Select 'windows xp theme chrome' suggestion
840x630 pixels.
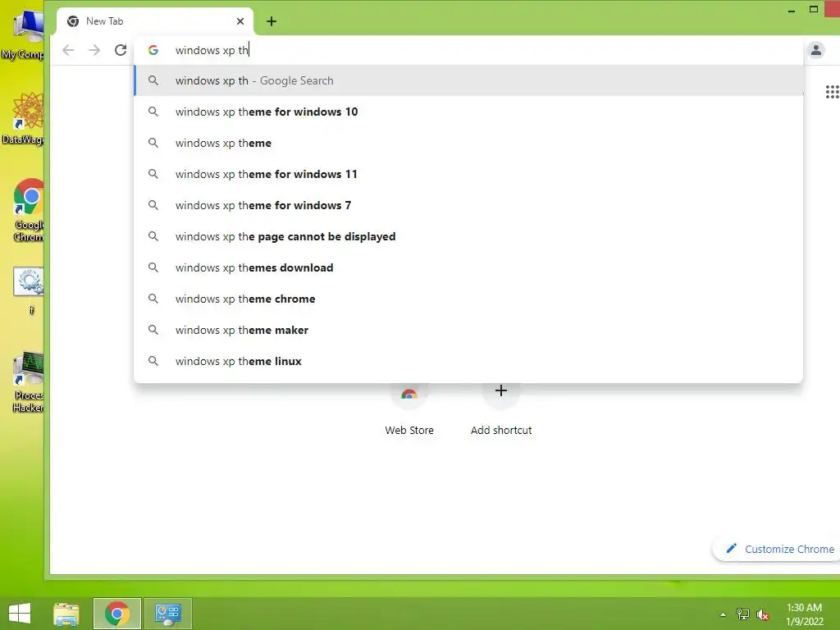(468, 299)
